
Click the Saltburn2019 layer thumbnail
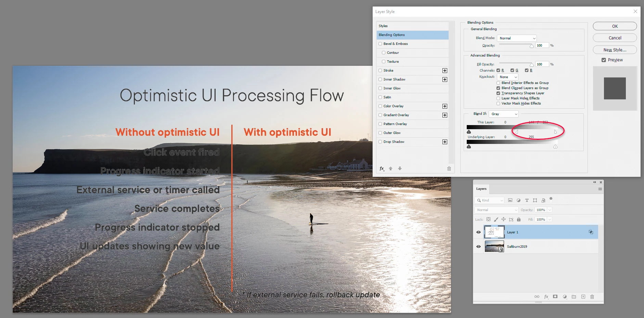click(494, 246)
